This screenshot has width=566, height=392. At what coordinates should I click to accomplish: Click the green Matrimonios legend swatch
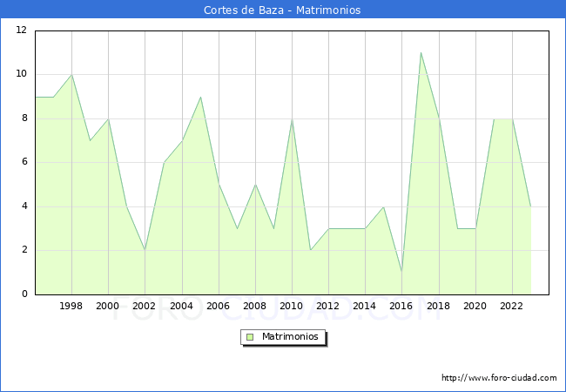tap(249, 336)
